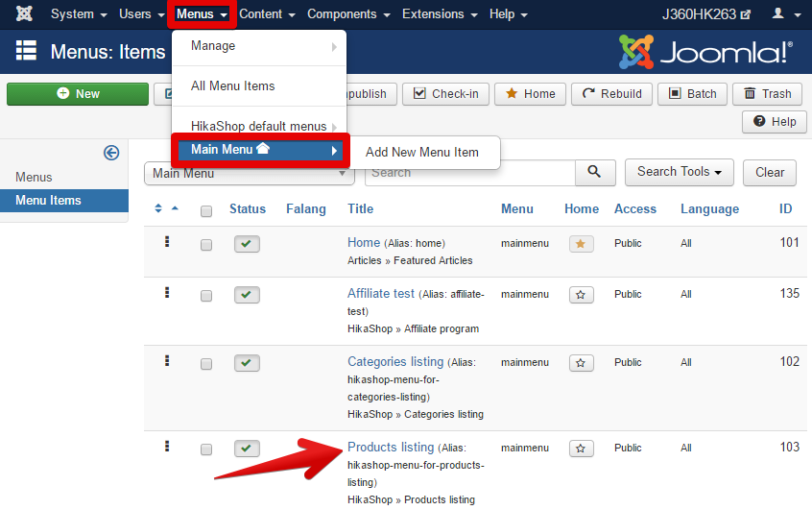The width and height of the screenshot is (812, 510).
Task: Sort by Access column header
Action: tap(634, 208)
